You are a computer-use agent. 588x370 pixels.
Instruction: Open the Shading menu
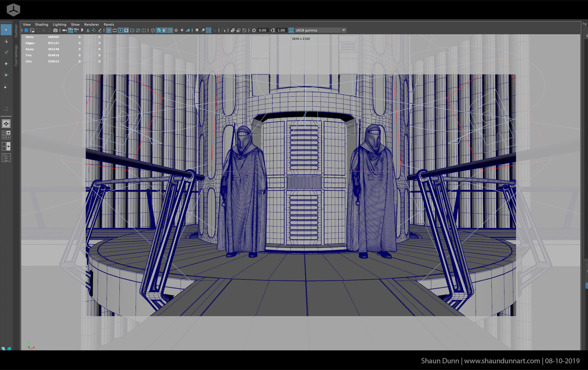42,25
